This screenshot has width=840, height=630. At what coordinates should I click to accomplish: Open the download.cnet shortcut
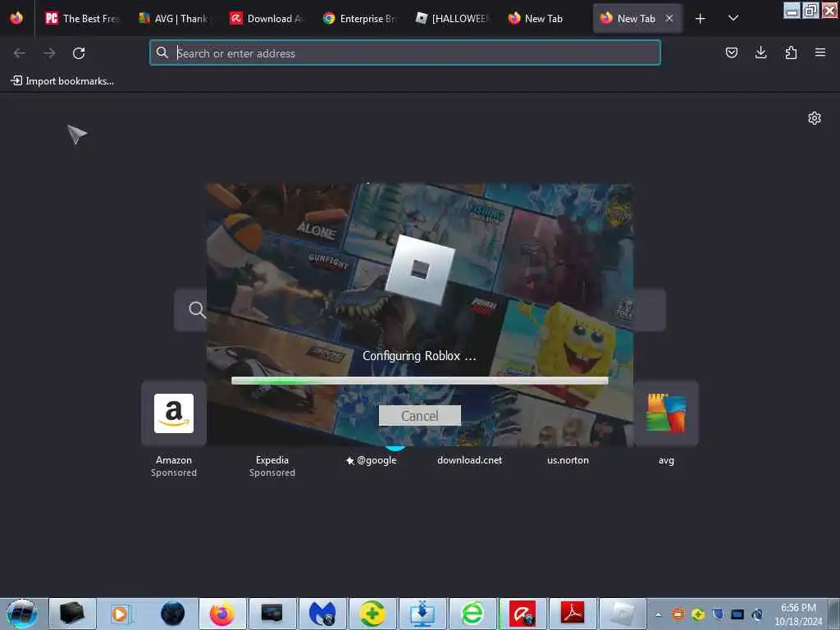coord(470,460)
